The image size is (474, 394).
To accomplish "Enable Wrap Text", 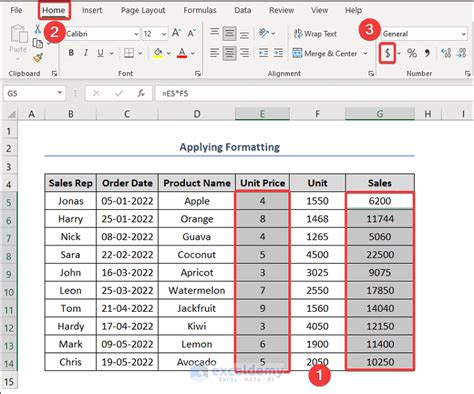I will (x=315, y=34).
